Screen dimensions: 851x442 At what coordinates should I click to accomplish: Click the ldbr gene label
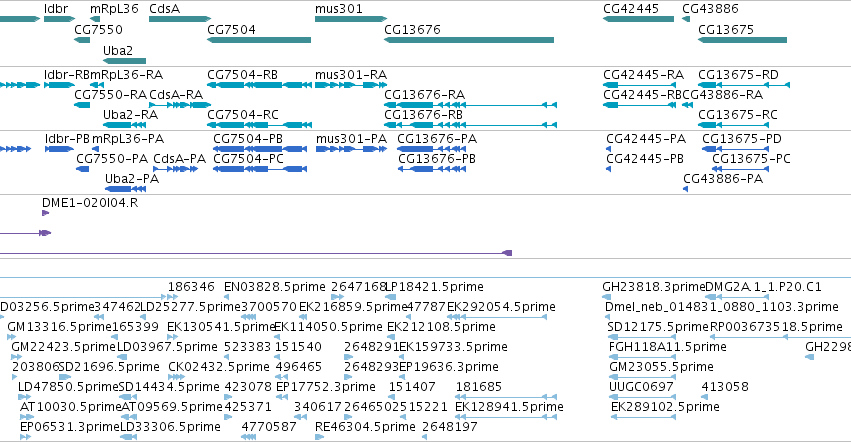point(56,9)
